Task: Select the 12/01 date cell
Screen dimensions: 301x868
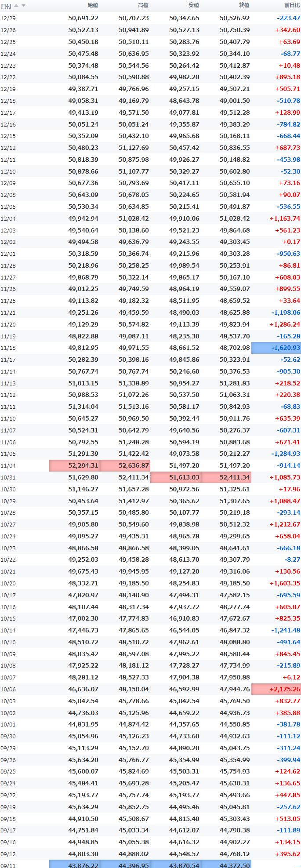Action: [8, 254]
